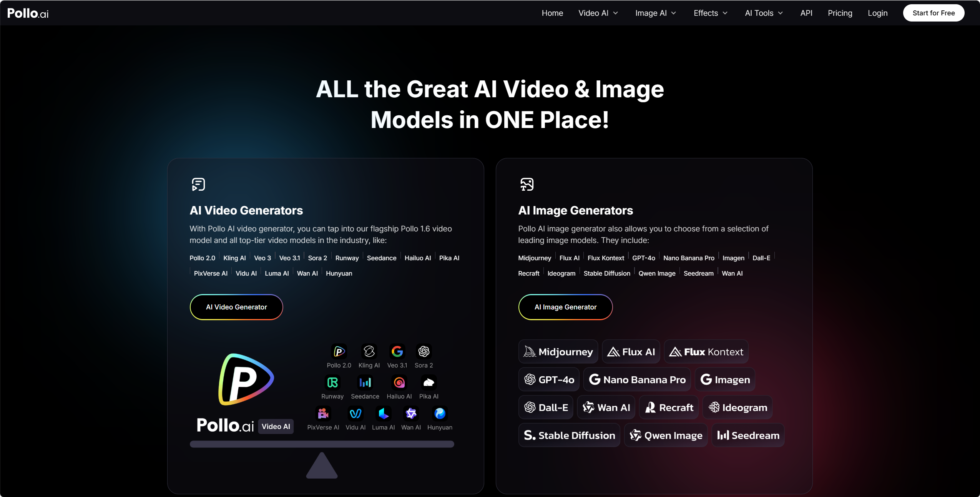
Task: Expand the Video AI dropdown menu
Action: [x=598, y=13]
